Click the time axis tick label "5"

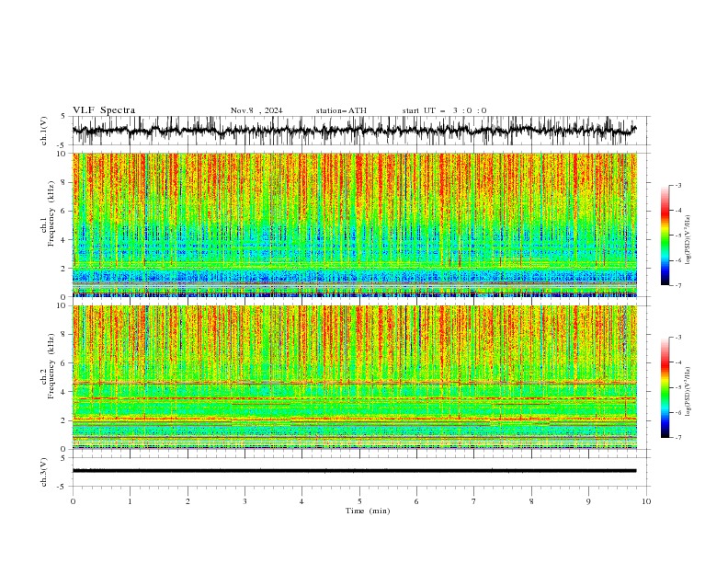click(359, 501)
